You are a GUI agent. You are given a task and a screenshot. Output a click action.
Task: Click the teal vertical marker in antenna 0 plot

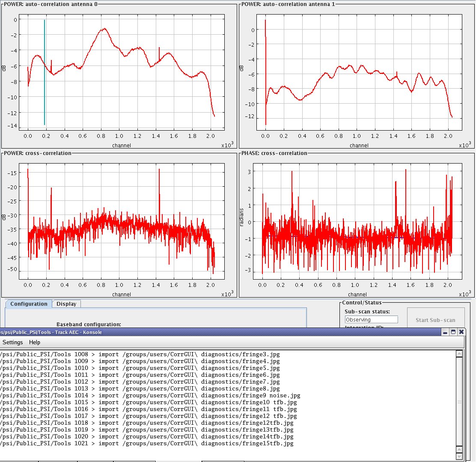[45, 72]
